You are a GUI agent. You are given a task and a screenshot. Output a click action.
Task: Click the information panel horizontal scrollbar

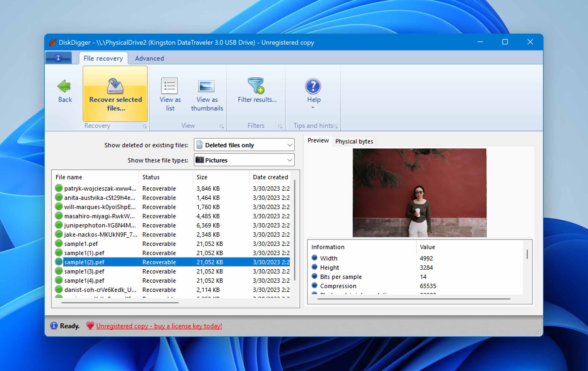[414, 299]
